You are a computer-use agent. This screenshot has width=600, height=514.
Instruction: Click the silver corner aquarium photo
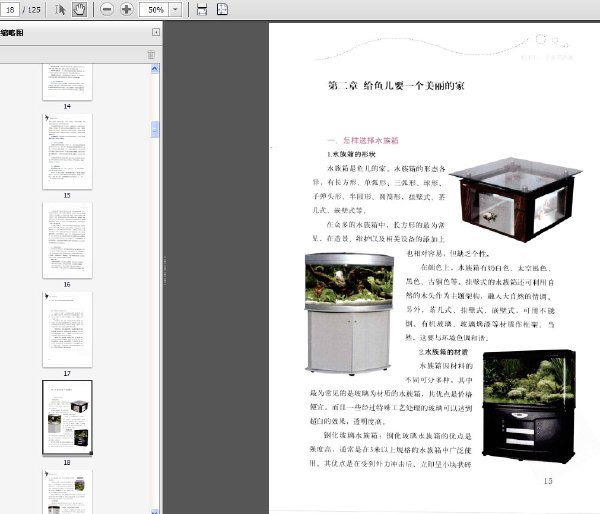point(349,313)
